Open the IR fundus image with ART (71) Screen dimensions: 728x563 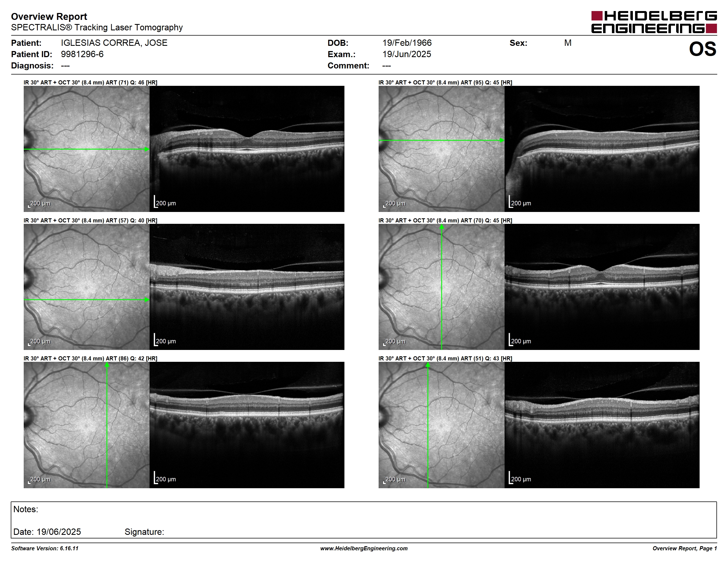pos(86,149)
